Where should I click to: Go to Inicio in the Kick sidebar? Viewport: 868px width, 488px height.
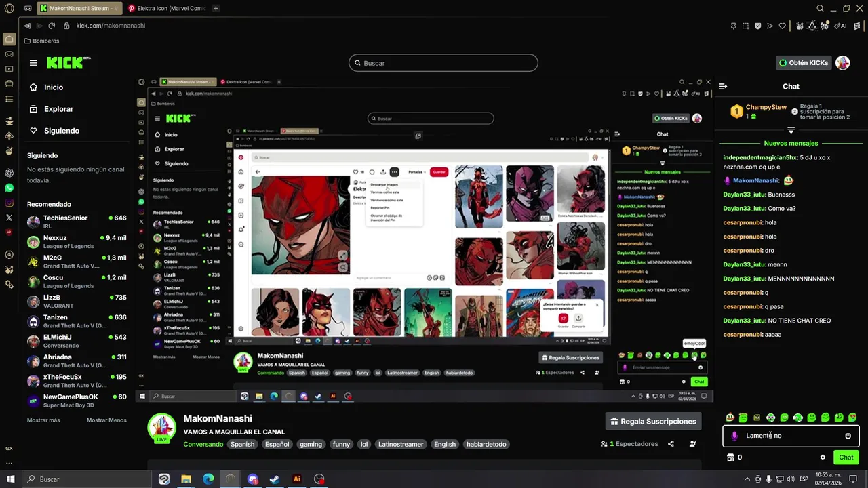tap(54, 87)
